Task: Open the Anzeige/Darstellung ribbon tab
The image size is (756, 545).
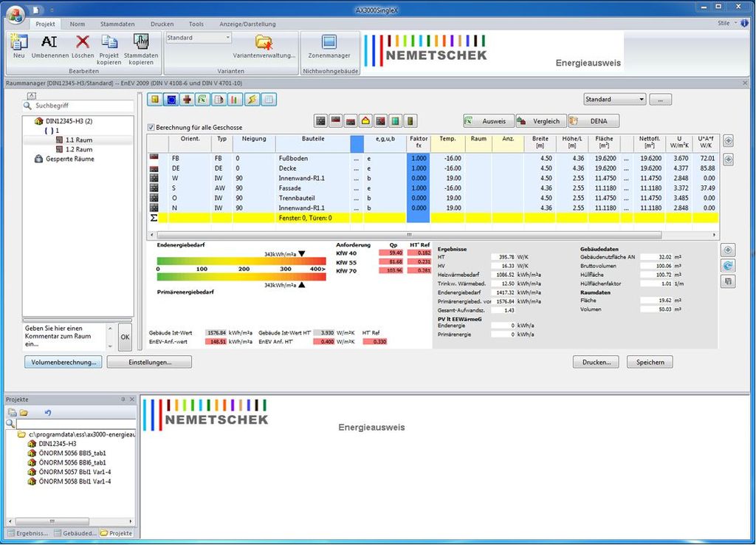Action: (247, 24)
